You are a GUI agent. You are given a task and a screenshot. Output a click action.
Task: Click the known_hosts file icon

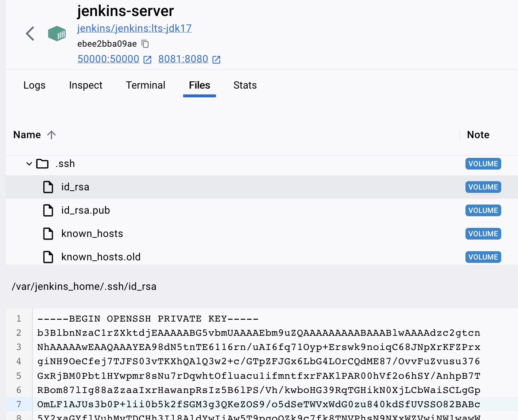pos(48,234)
